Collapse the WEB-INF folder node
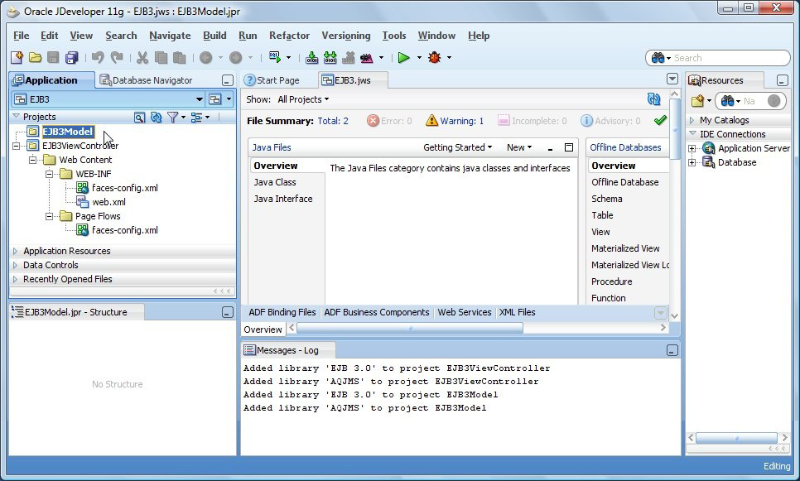 click(x=49, y=174)
